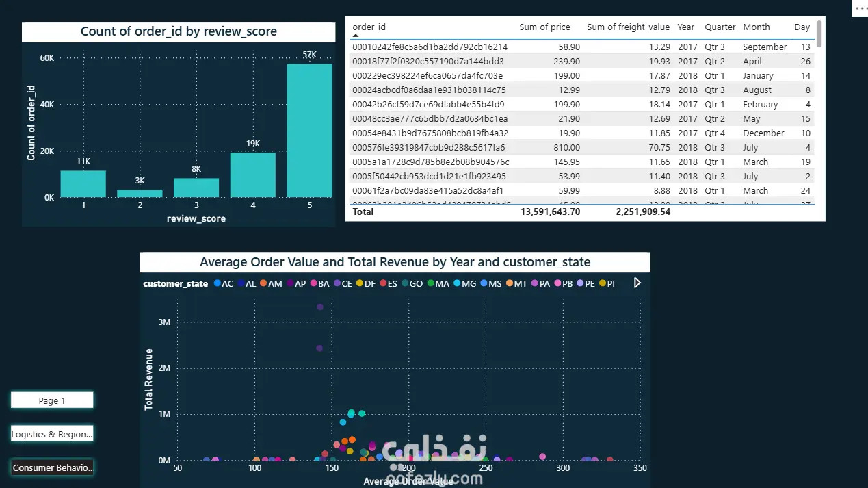Click order row 00061f2a7bc09da83e415a52dc8a4af1

tap(581, 191)
